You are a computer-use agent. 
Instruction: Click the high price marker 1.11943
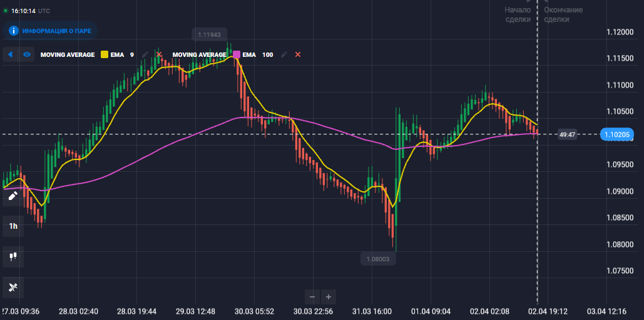click(210, 34)
